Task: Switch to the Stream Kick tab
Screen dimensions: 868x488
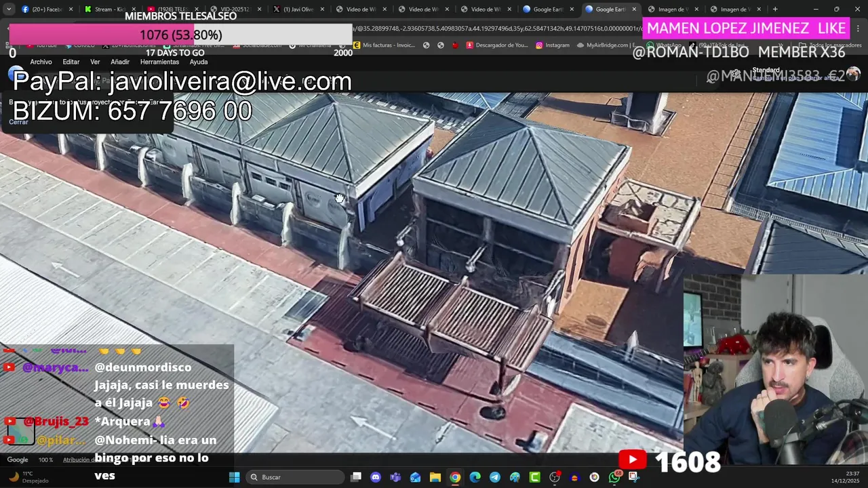Action: click(108, 9)
